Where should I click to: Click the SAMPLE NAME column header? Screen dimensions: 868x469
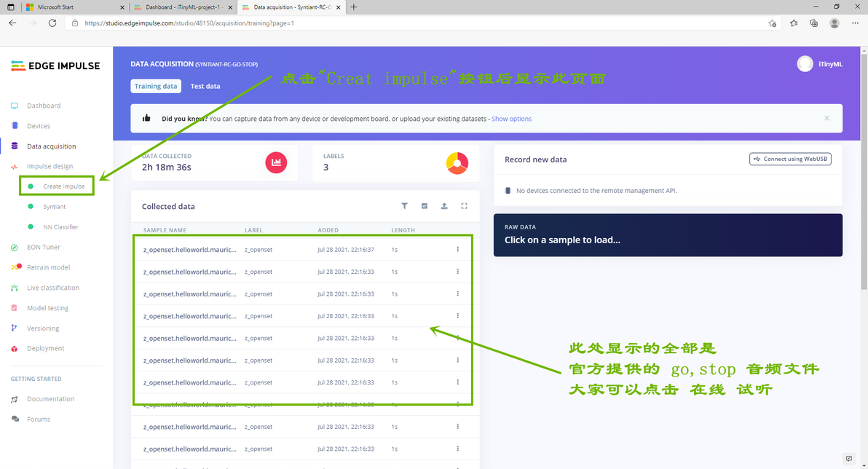165,230
